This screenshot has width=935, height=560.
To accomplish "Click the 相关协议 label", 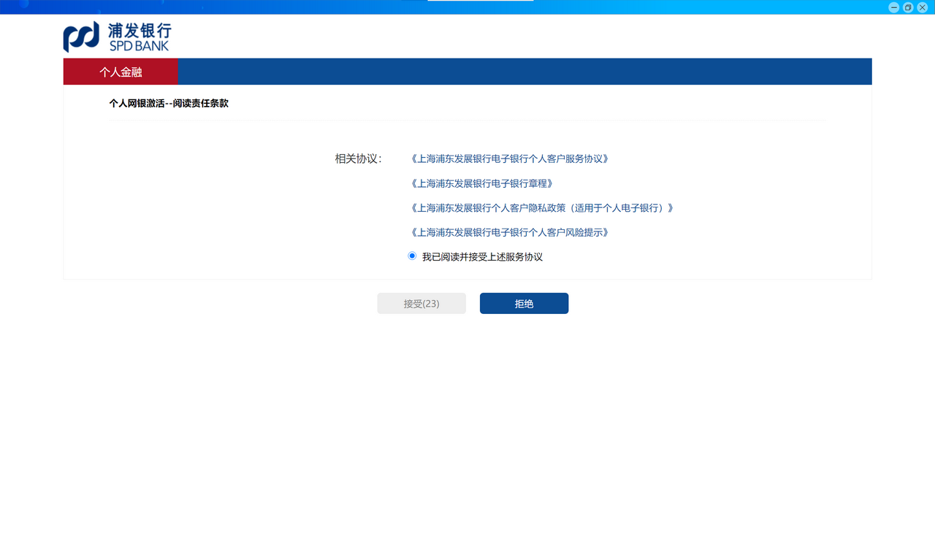I will pos(358,158).
